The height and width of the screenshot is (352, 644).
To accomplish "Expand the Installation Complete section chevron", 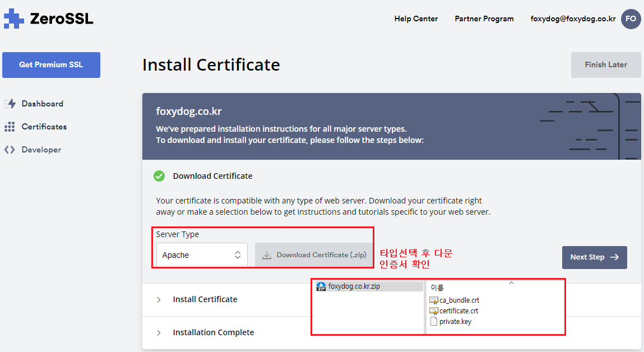I will (159, 333).
